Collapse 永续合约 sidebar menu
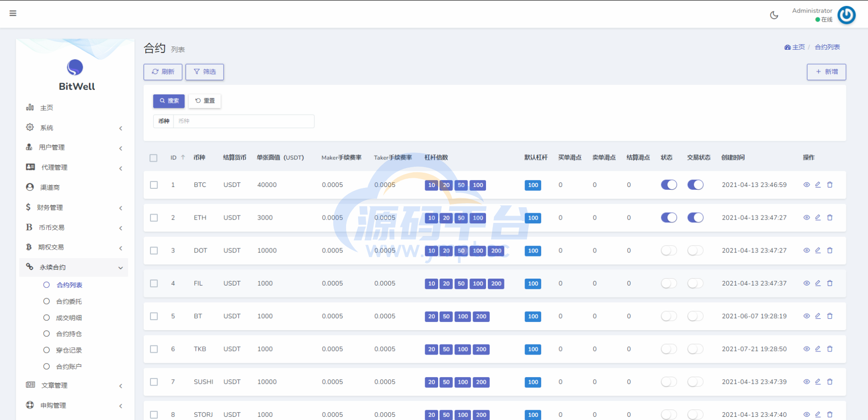868x420 pixels. (x=74, y=267)
